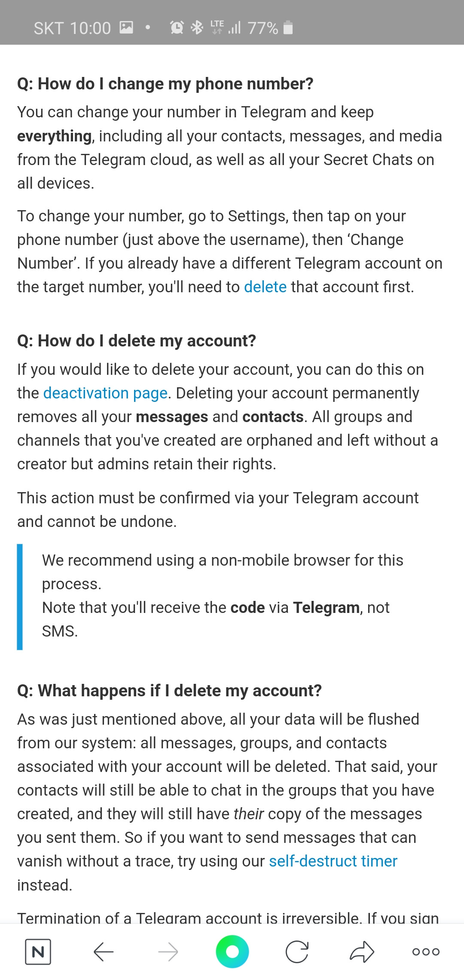Tap the forward arrow icon
The image size is (464, 980).
[x=168, y=952]
